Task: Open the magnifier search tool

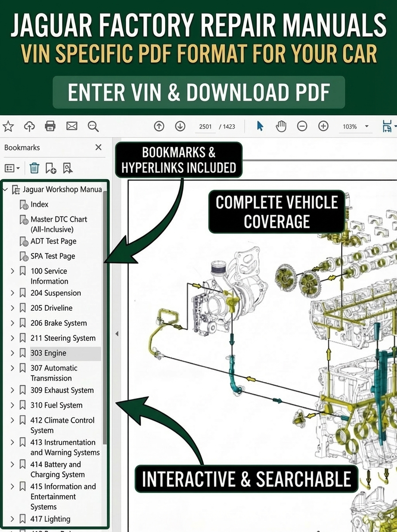Action: 93,126
